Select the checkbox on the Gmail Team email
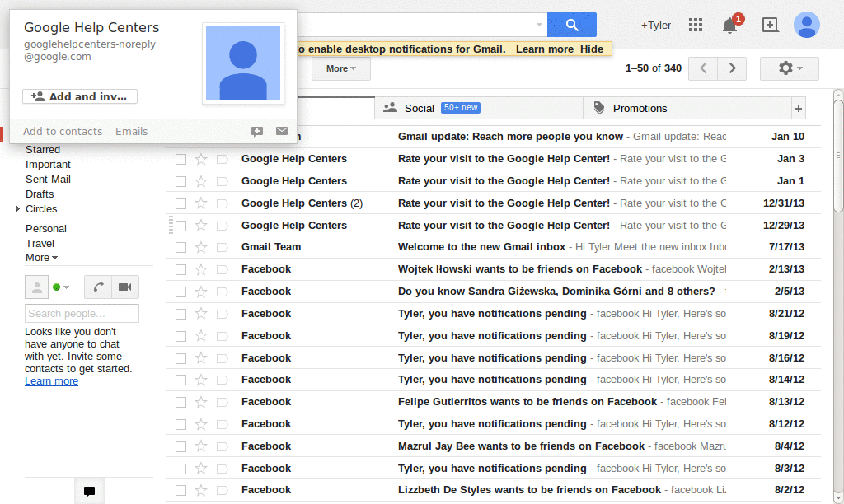 click(x=181, y=246)
